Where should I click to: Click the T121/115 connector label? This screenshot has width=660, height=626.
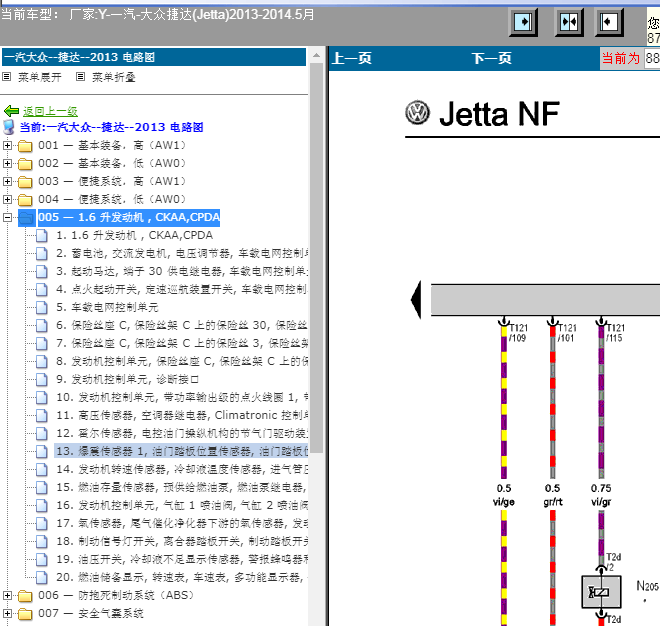615,333
